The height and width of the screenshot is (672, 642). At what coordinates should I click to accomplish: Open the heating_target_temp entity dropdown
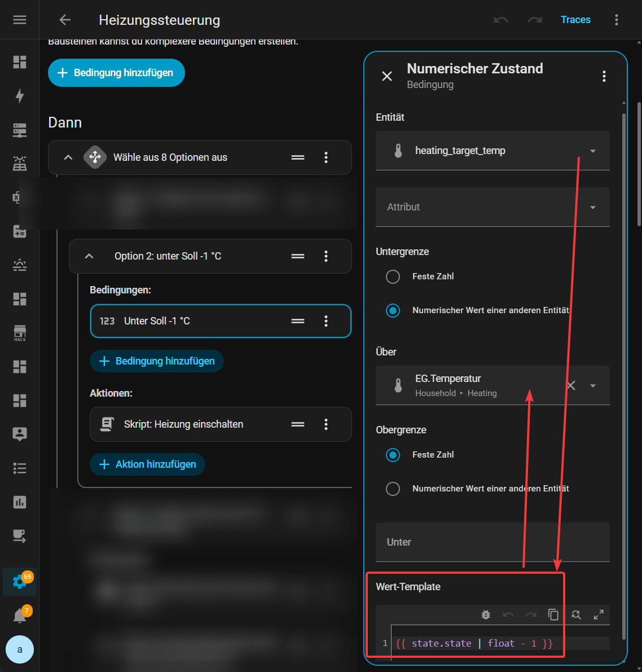[592, 151]
